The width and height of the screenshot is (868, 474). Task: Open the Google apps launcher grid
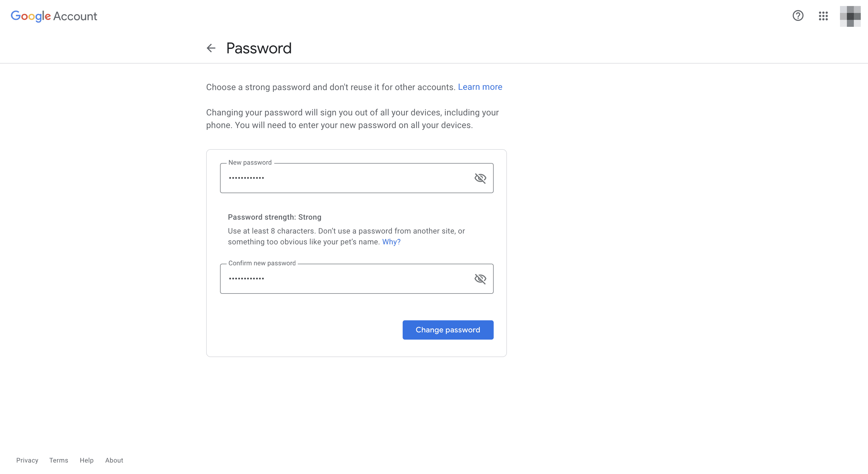coord(823,16)
